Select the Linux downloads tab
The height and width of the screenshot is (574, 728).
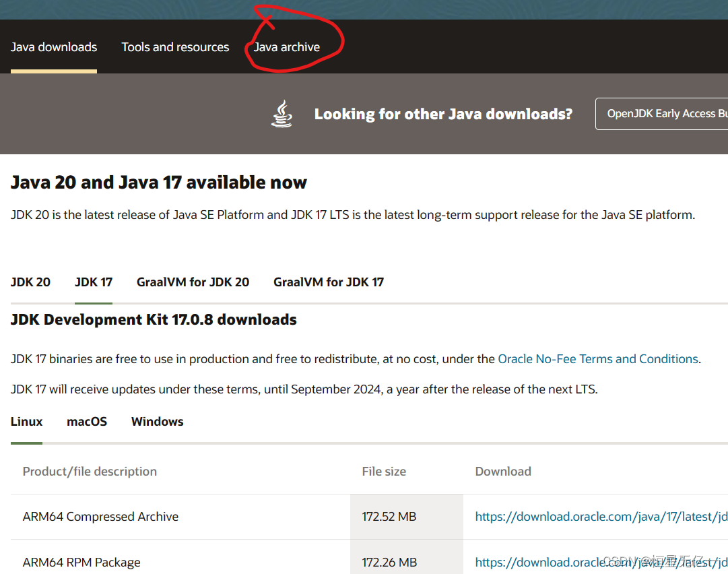[x=26, y=421]
